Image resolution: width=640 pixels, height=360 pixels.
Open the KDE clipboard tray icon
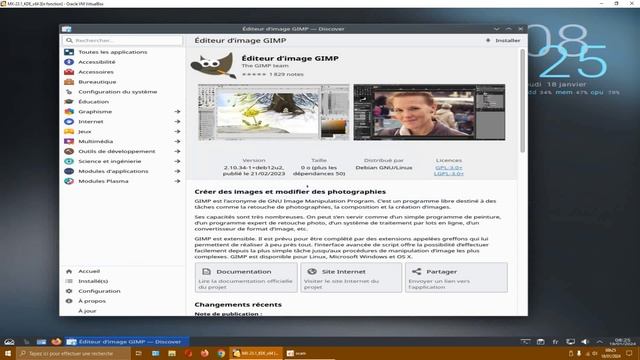coord(540,342)
